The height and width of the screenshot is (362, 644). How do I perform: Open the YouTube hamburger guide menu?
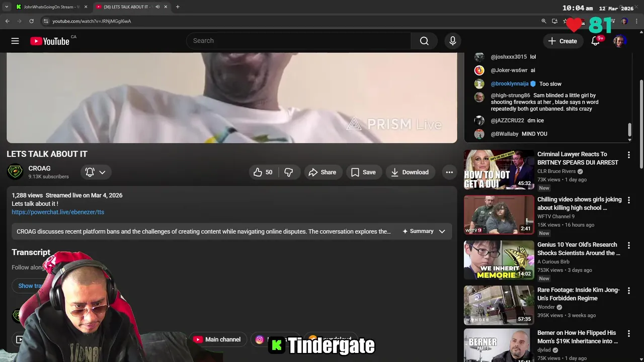15,41
